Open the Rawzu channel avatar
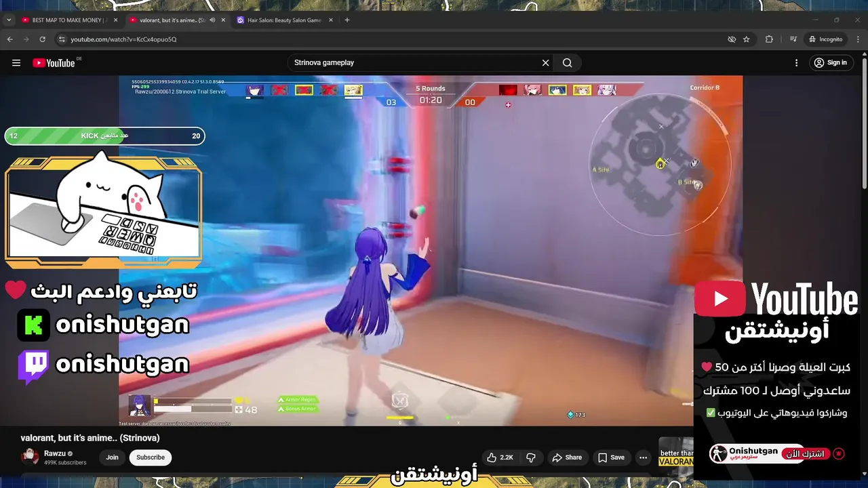Screen dimensions: 868x488 [x=31, y=457]
